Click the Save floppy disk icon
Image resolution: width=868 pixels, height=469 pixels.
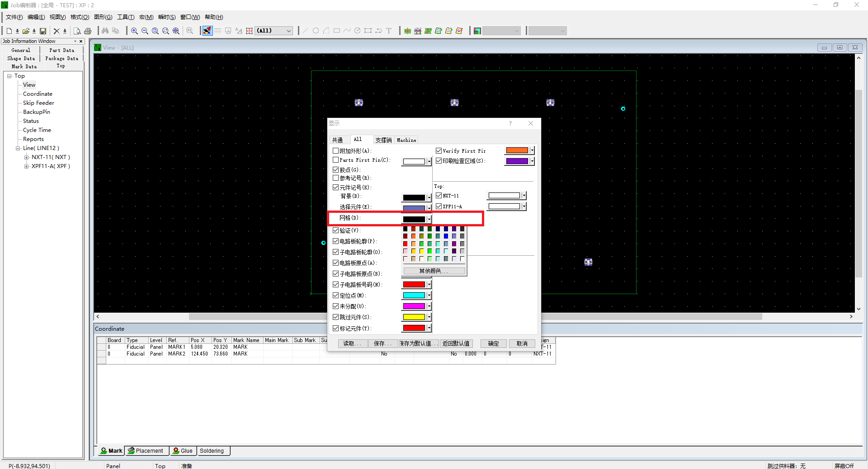43,31
